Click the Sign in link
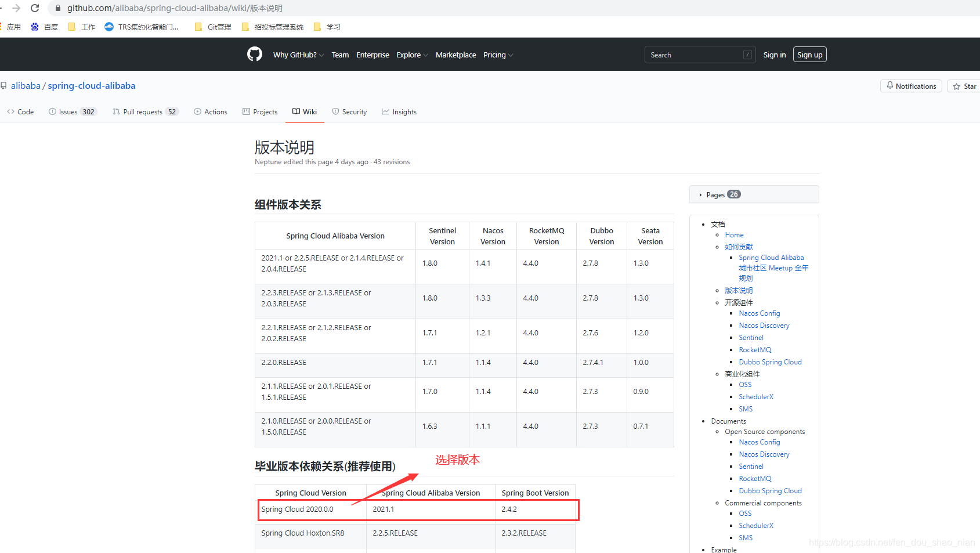This screenshot has width=980, height=553. point(775,55)
